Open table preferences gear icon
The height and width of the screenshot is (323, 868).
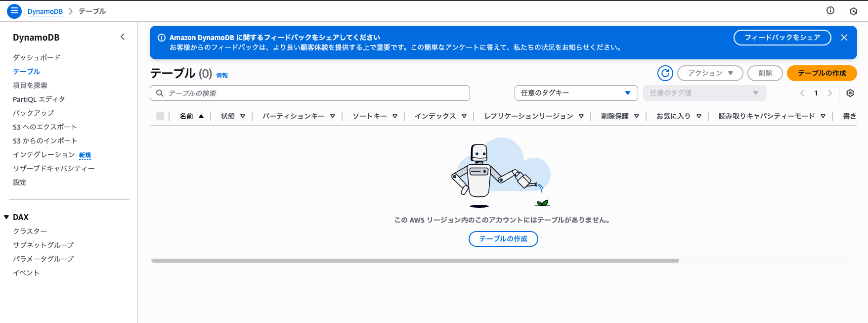coord(850,93)
